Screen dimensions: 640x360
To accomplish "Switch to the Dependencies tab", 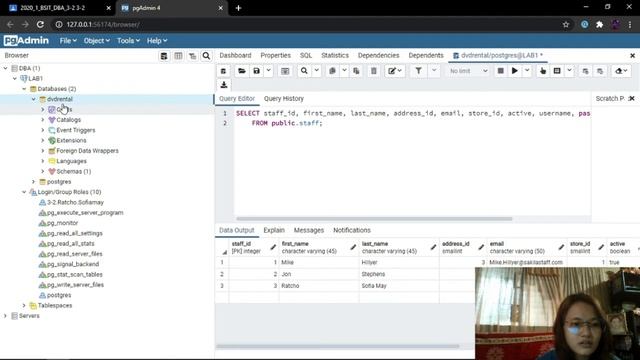I will click(378, 56).
